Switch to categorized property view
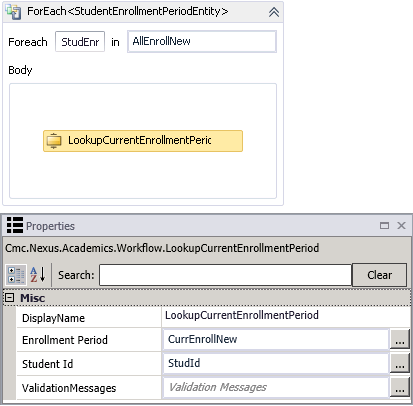Image resolution: width=413 pixels, height=406 pixels. [16, 275]
